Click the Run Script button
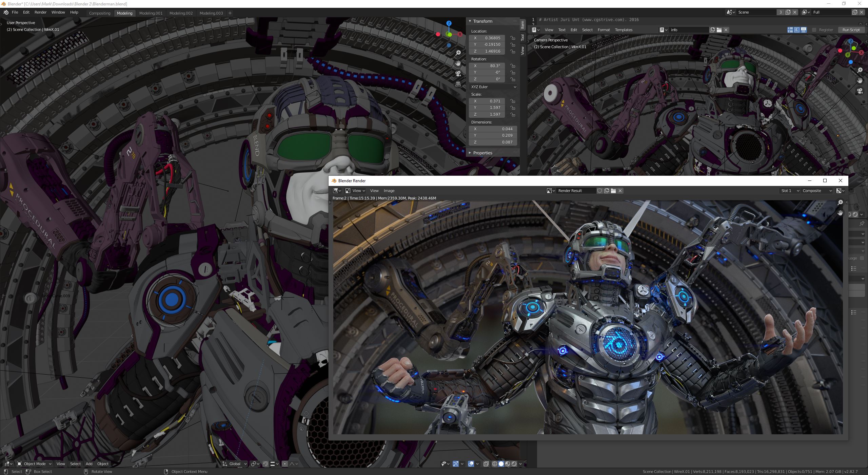Viewport: 868px width, 475px height. click(x=851, y=30)
